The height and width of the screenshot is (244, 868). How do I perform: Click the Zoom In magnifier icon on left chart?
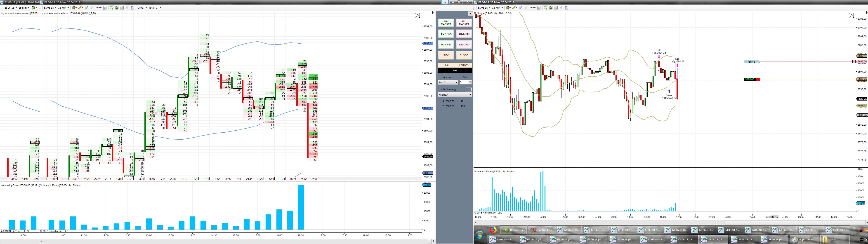(x=87, y=8)
